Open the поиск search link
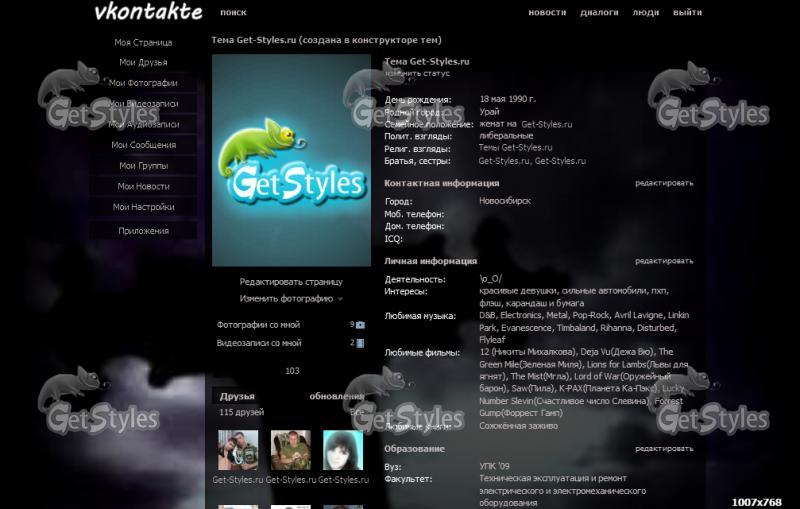 [x=233, y=12]
